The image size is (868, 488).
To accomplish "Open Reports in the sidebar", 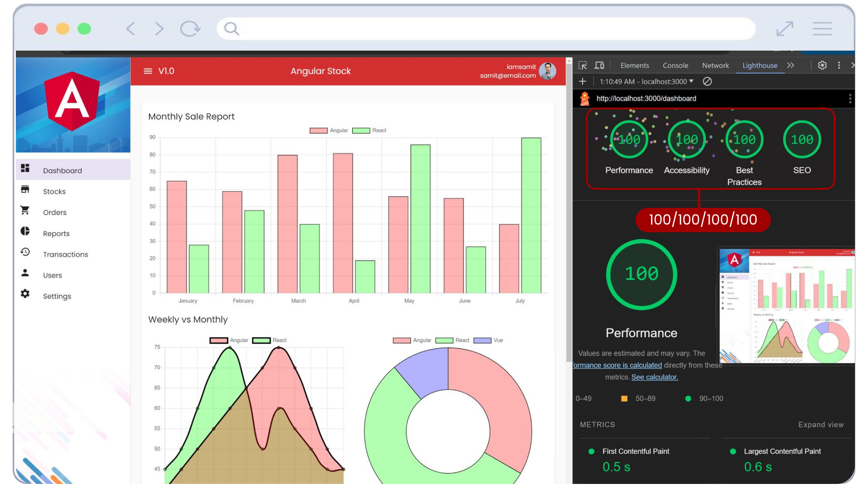I will pos(73,234).
